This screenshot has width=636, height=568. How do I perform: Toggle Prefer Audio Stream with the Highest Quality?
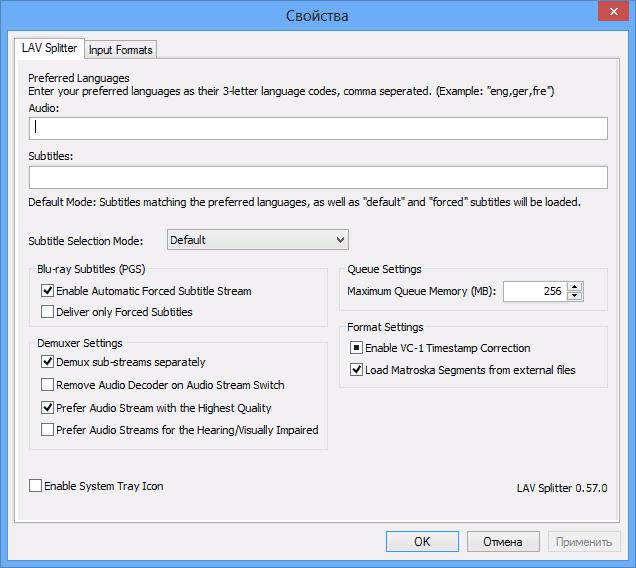pos(47,407)
